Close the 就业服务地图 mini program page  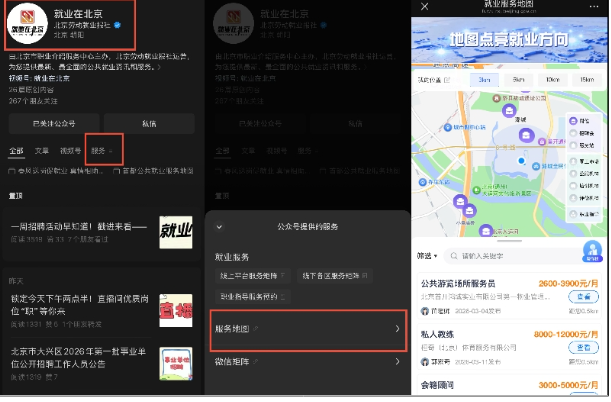click(425, 7)
